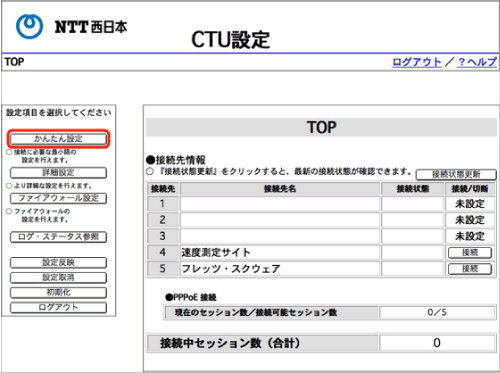The height and width of the screenshot is (373, 500).
Task: Click the 設定反映 button
Action: point(58,263)
